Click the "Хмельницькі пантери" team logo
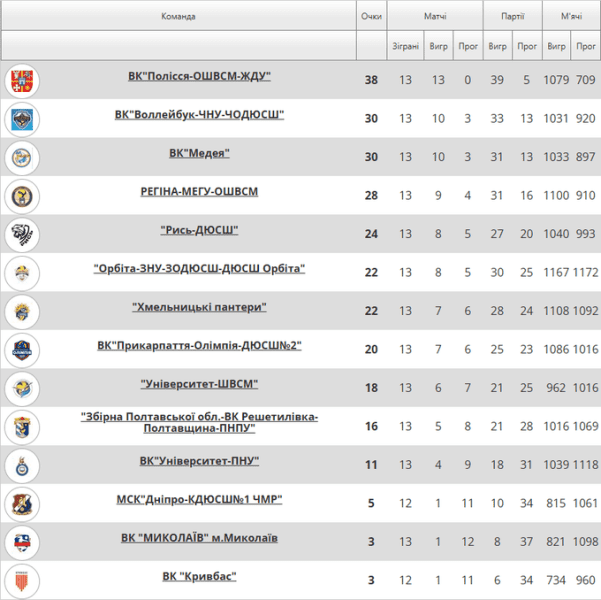The height and width of the screenshot is (600, 601). pyautogui.click(x=21, y=311)
